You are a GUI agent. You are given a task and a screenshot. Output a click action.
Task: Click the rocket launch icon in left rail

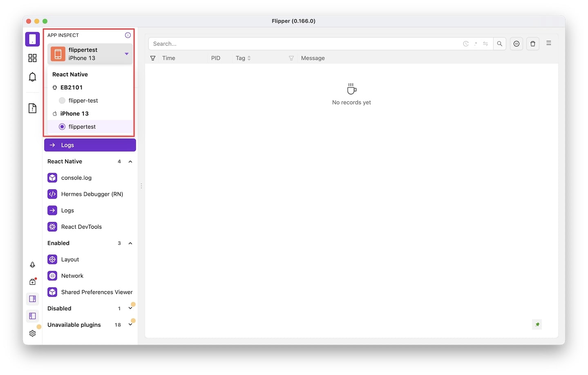32,265
